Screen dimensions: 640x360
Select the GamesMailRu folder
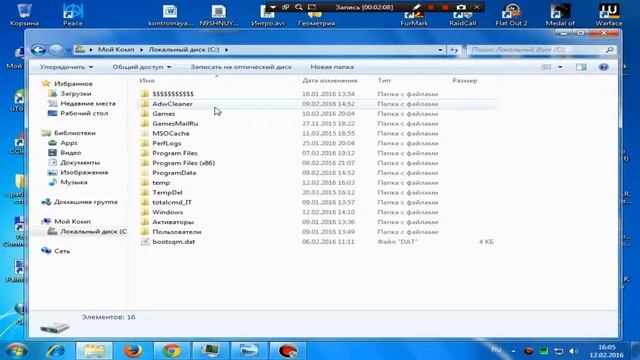coord(175,123)
